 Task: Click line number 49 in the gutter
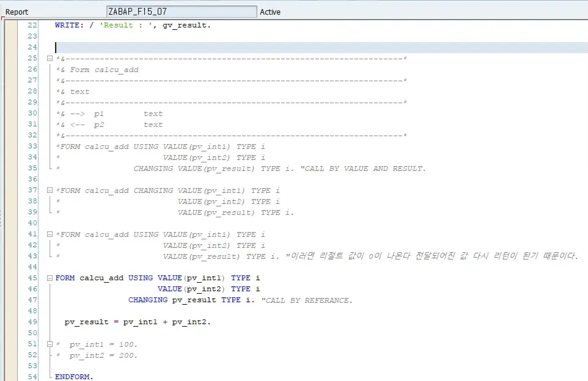32,322
